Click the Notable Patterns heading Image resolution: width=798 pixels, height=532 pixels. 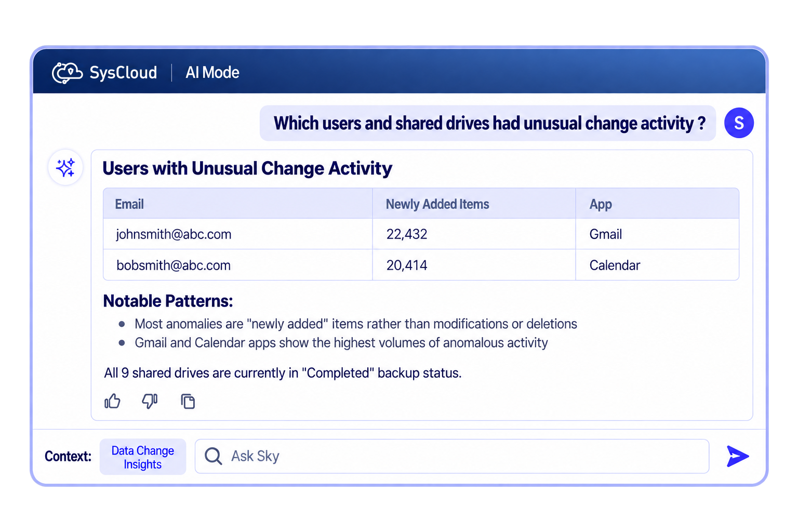[168, 301]
